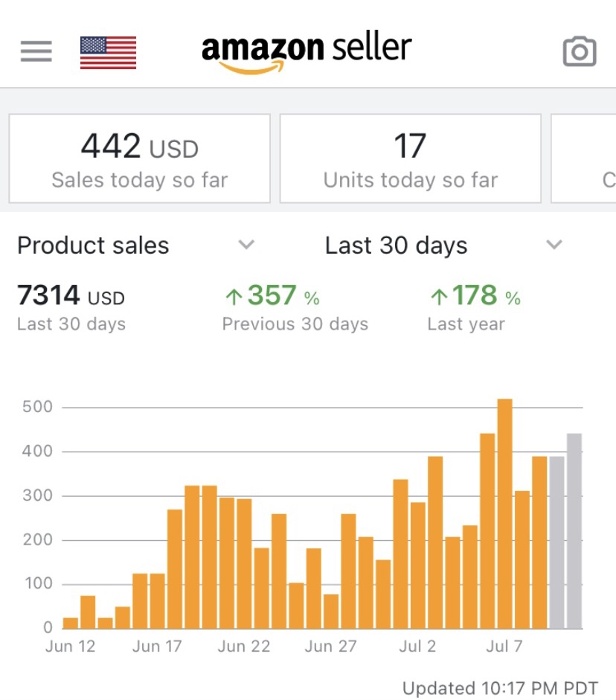
Task: Tap the Amazon Seller logo
Action: coord(307,51)
